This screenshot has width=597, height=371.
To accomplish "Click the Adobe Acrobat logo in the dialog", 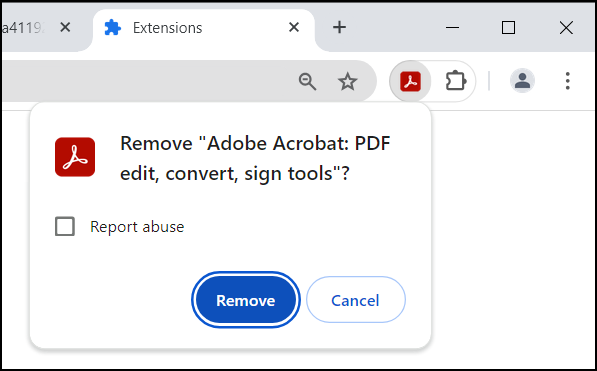I will [75, 157].
